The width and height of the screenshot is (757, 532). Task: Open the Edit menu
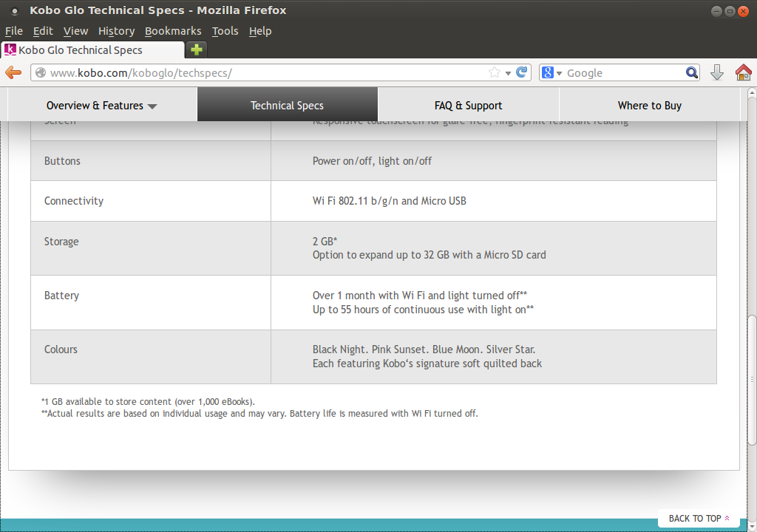click(43, 31)
